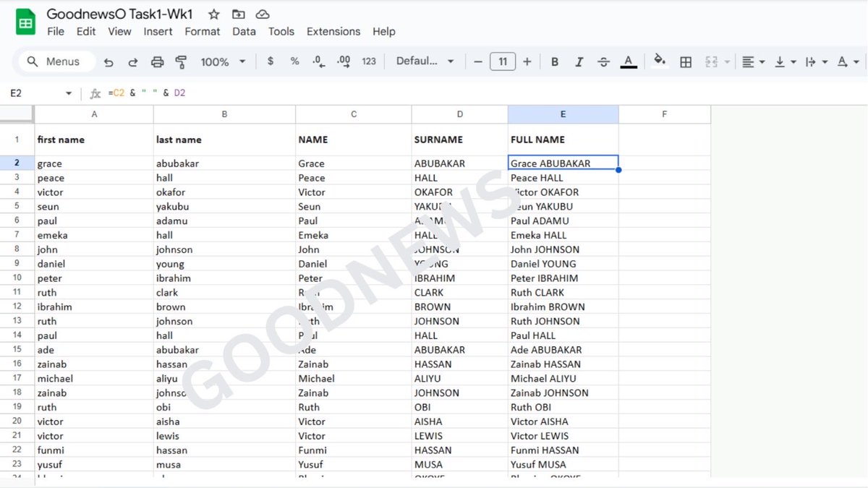868x488 pixels.
Task: Click the font size field 11
Action: (503, 61)
